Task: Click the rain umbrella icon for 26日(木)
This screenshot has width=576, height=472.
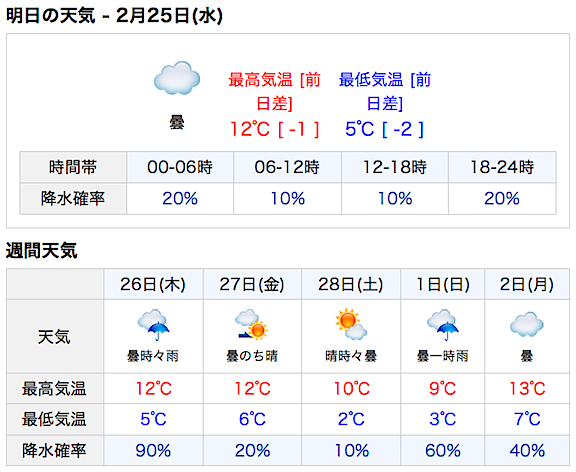Action: (153, 325)
